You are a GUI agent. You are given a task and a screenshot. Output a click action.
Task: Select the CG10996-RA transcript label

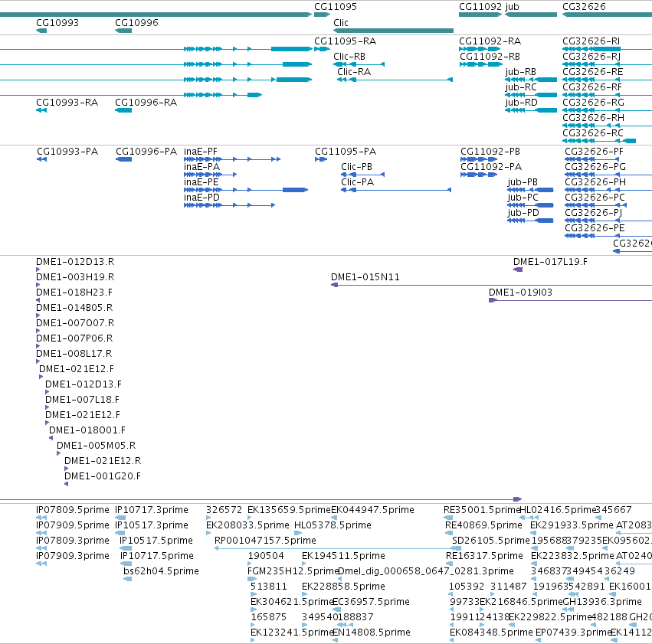(x=146, y=103)
